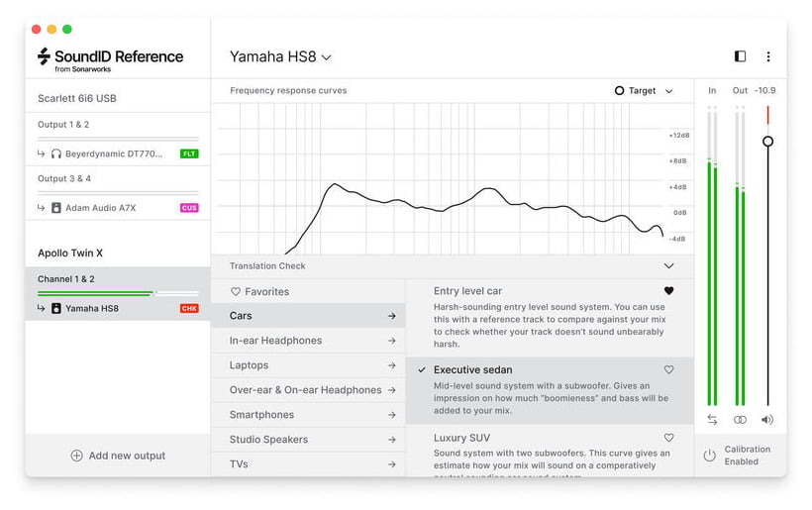This screenshot has width=812, height=510.
Task: Click the speaker icon beside Adam Audio A7X
Action: click(x=55, y=208)
